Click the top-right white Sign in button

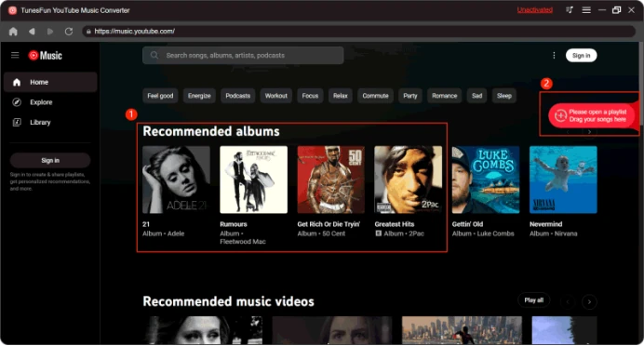[581, 56]
